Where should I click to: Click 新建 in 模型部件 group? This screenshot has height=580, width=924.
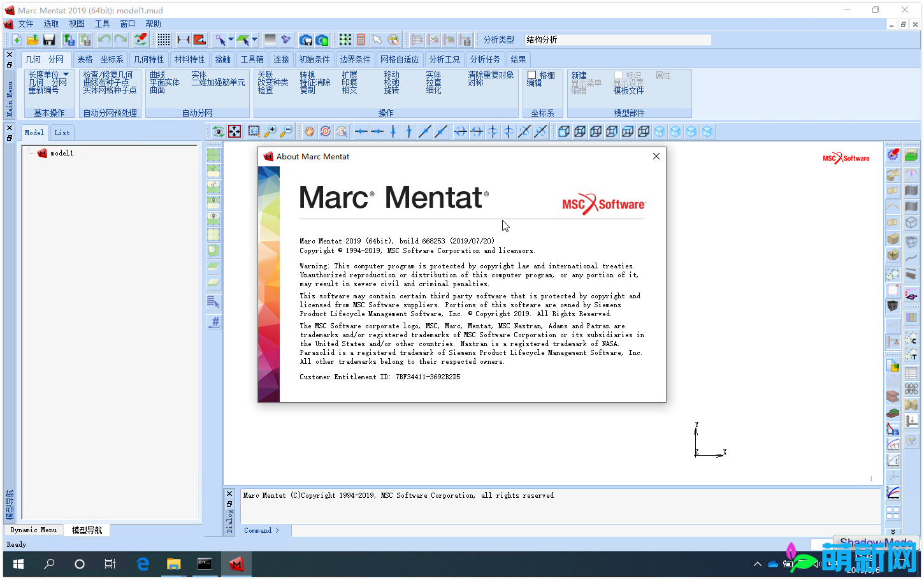click(x=579, y=75)
